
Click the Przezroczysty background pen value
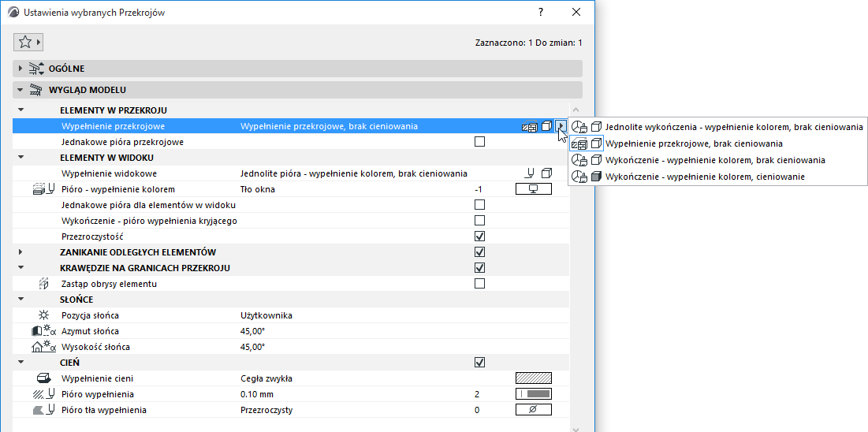click(266, 411)
